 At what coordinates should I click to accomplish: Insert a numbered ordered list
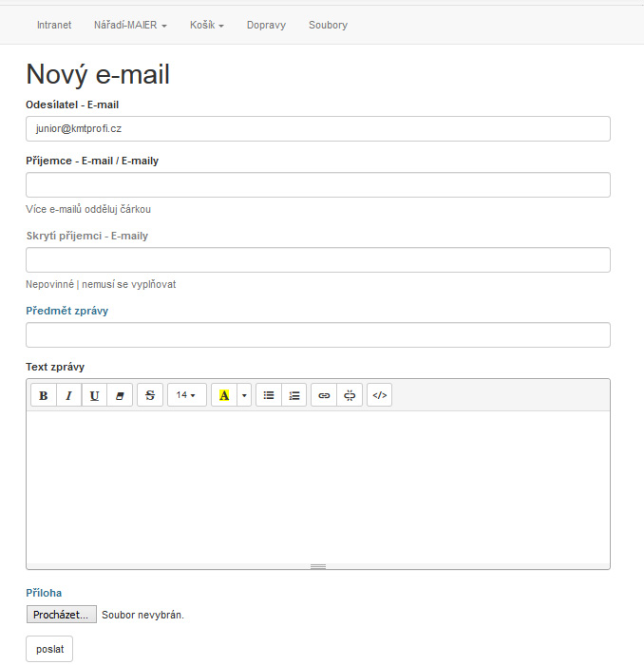coord(294,395)
